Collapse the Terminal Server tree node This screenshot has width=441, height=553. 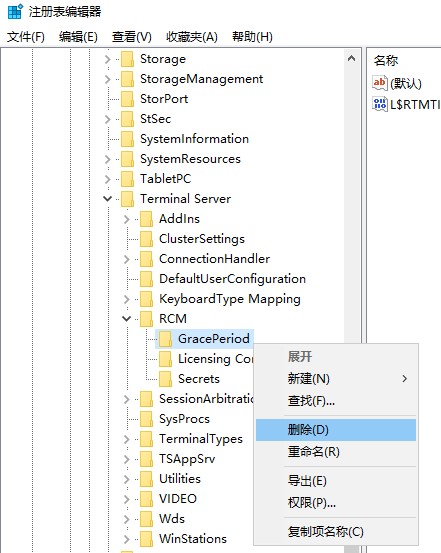click(x=108, y=199)
